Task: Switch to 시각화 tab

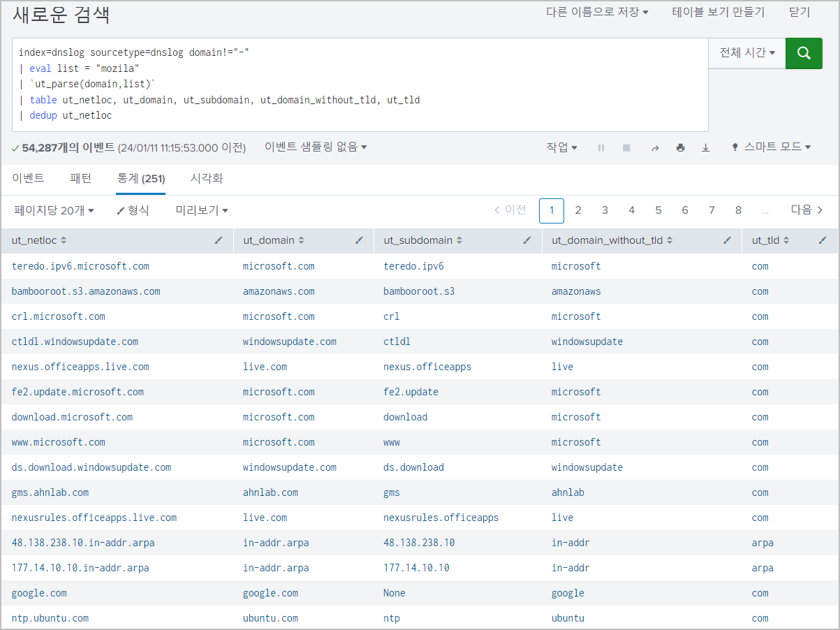Action: point(207,179)
